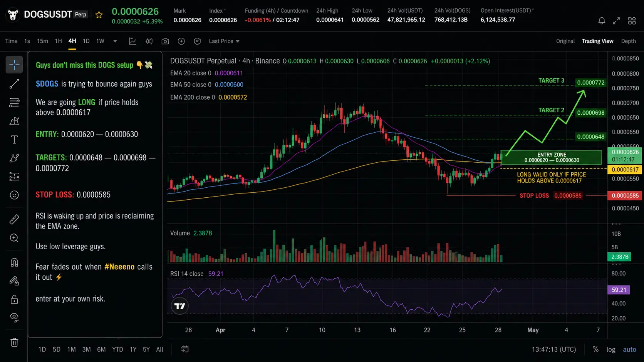Click the red 0.0000585 stop loss axis label
The width and height of the screenshot is (644, 362).
pyautogui.click(x=625, y=195)
